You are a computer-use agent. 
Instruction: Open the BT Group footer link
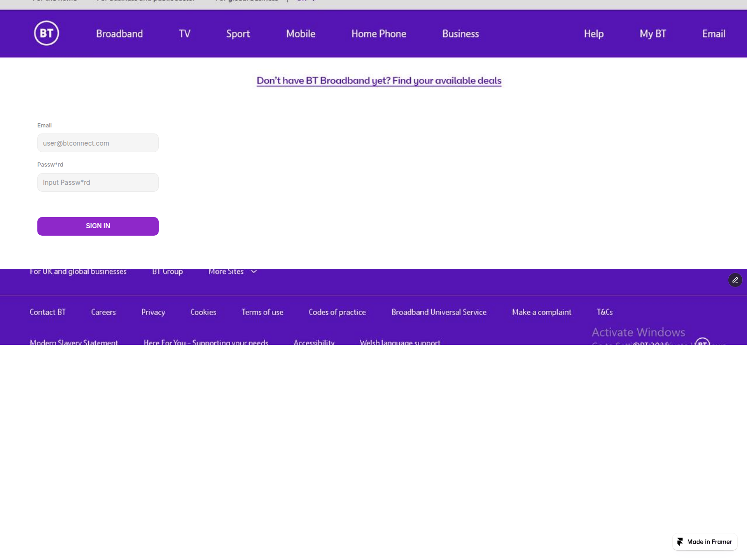pos(168,272)
